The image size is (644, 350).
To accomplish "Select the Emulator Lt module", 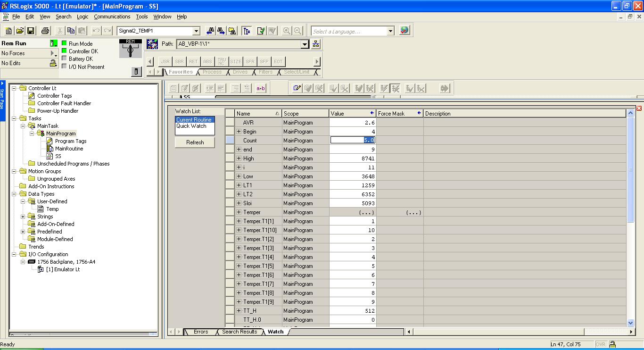I will coord(63,269).
